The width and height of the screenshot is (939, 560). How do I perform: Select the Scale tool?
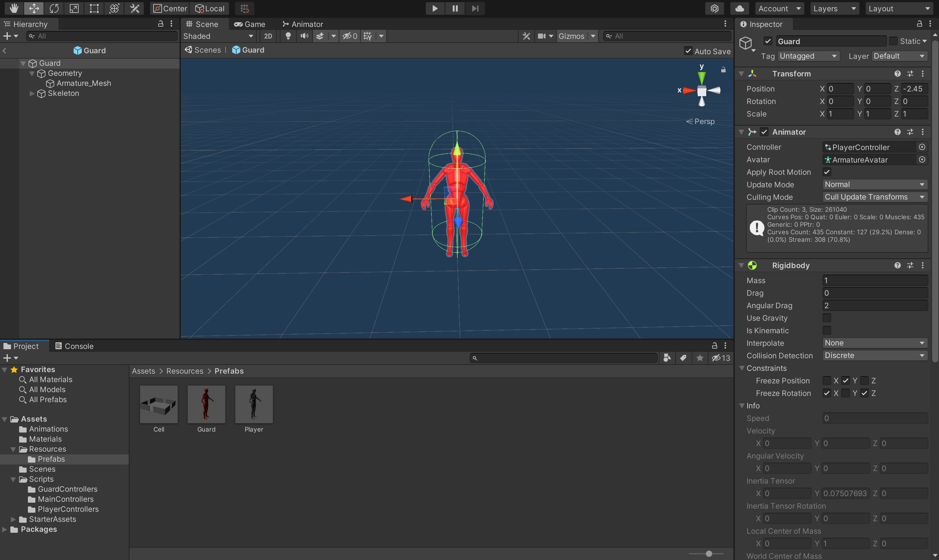click(74, 8)
